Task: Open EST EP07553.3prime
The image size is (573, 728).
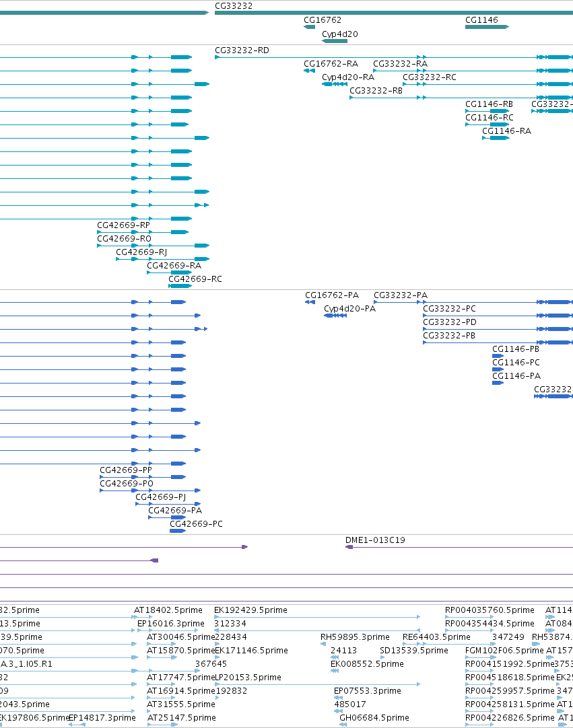Action: [x=367, y=691]
